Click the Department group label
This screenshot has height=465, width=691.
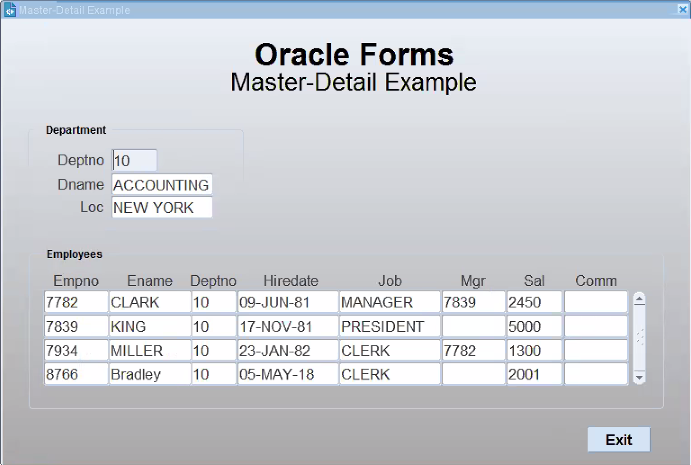(76, 130)
